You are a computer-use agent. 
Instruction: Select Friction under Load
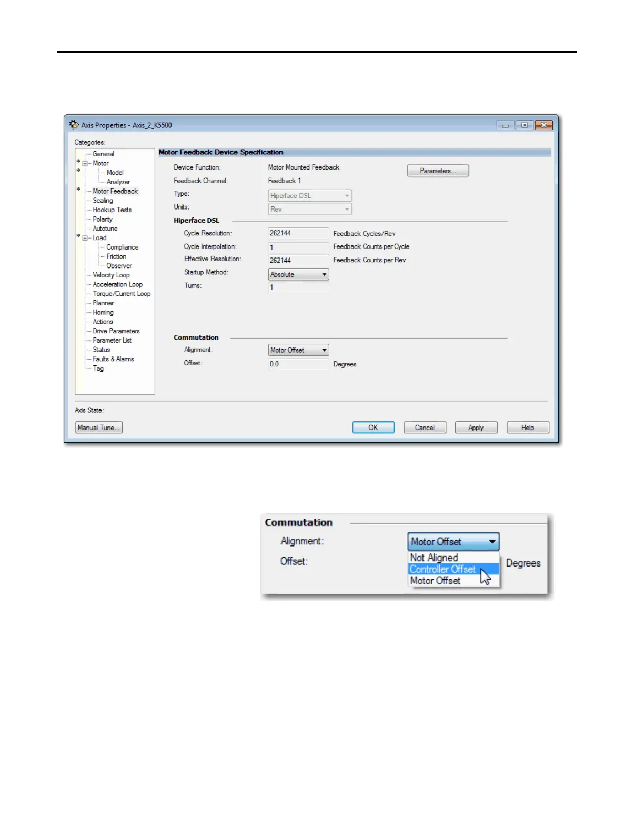tap(116, 257)
